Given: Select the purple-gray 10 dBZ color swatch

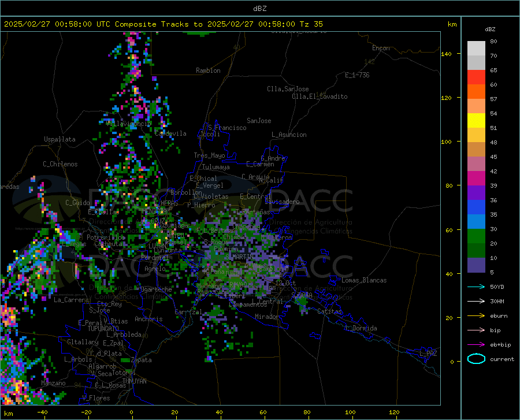Looking at the screenshot, I should (x=476, y=265).
